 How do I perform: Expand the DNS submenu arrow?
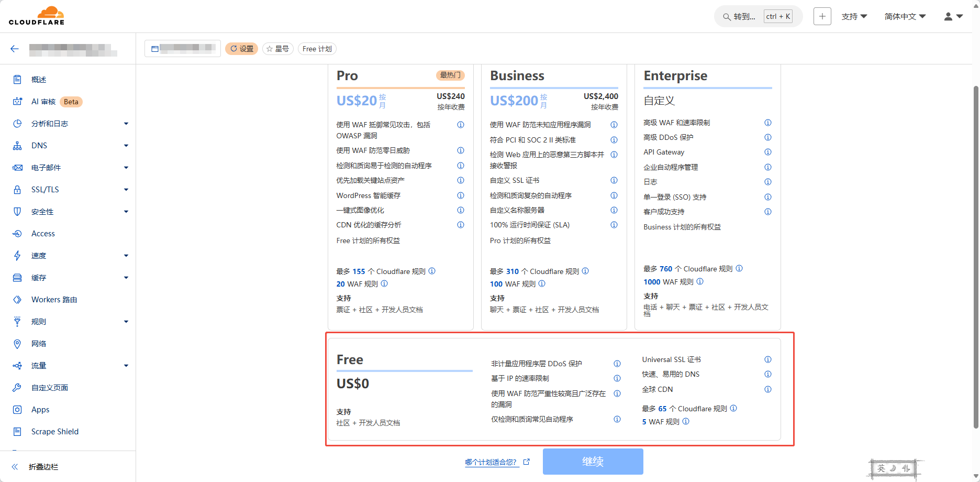pyautogui.click(x=126, y=146)
